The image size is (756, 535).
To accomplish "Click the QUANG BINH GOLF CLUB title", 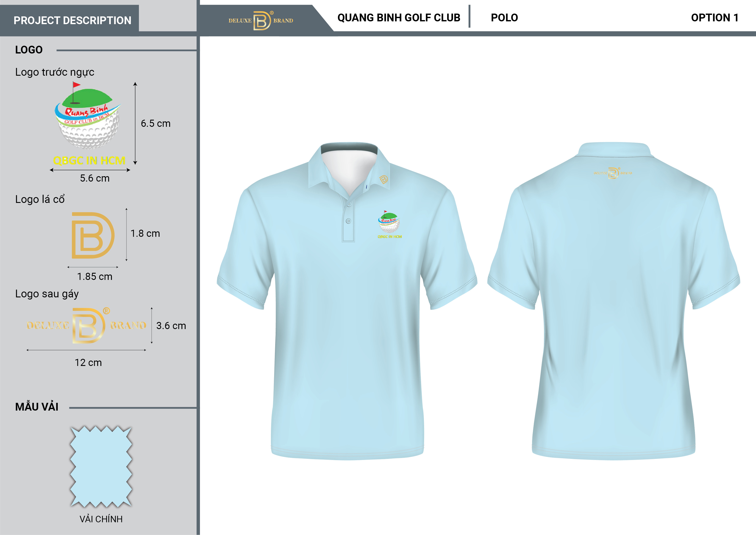I will pyautogui.click(x=399, y=18).
